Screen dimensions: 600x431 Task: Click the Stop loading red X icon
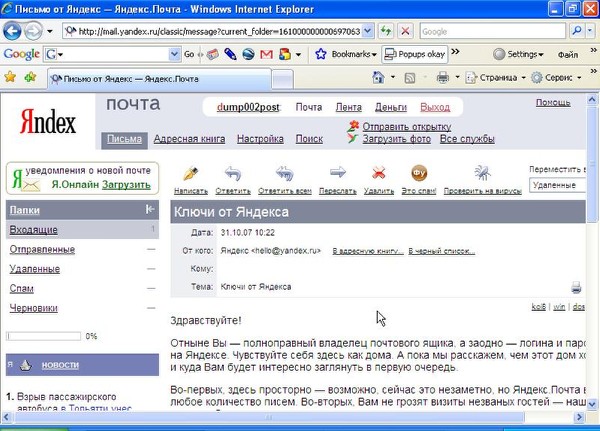[x=405, y=31]
